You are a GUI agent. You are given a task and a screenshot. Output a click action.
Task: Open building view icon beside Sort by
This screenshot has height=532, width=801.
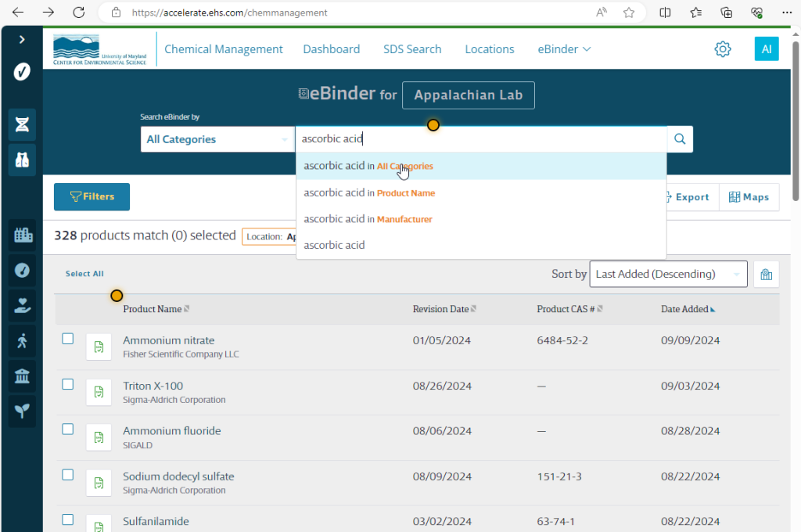766,275
